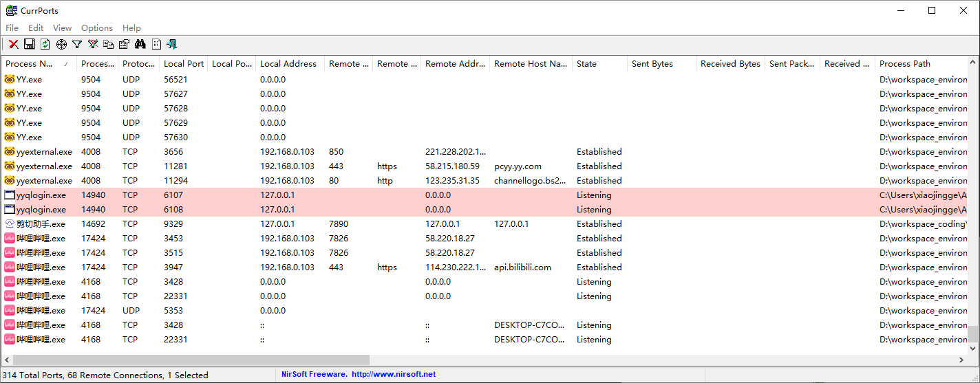Sort by Received Bytes column header
This screenshot has width=980, height=383.
[x=731, y=63]
